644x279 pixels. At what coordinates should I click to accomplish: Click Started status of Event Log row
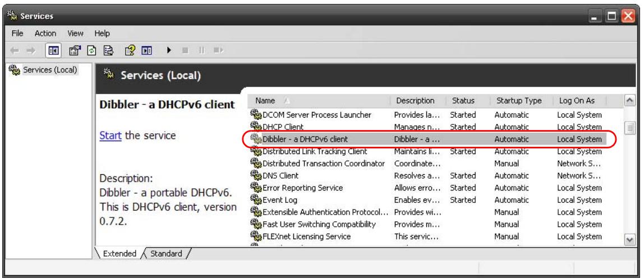[x=462, y=200]
